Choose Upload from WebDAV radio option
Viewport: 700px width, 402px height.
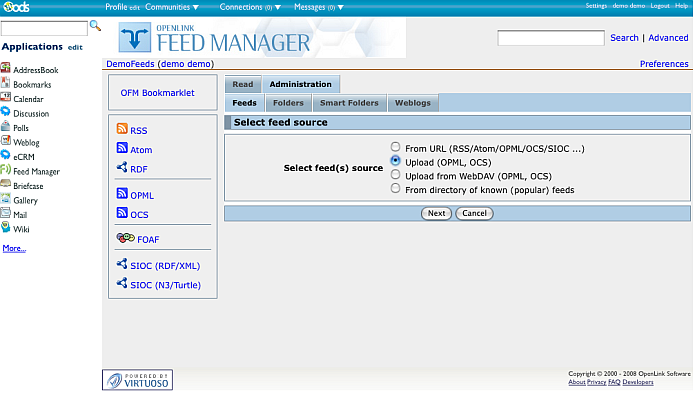click(x=396, y=174)
